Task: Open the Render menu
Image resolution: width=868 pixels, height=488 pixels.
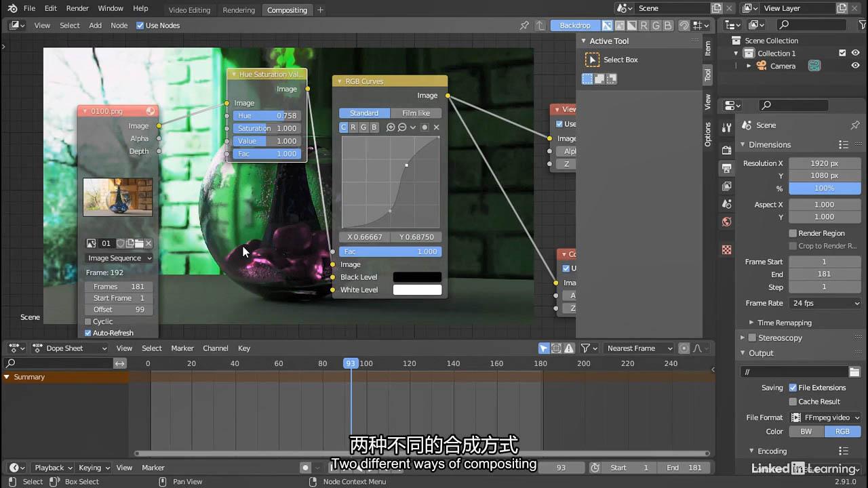Action: pyautogui.click(x=77, y=8)
